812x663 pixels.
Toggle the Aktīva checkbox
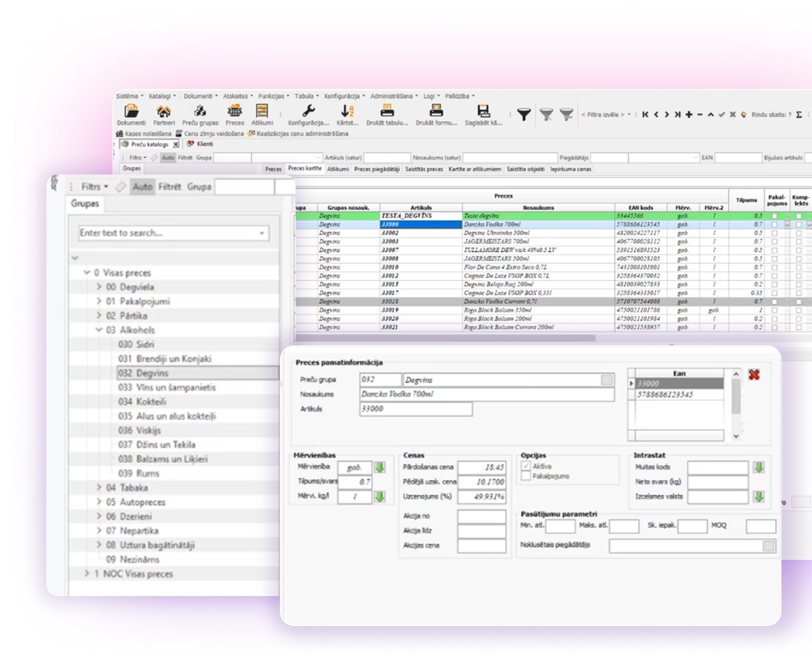(x=526, y=466)
